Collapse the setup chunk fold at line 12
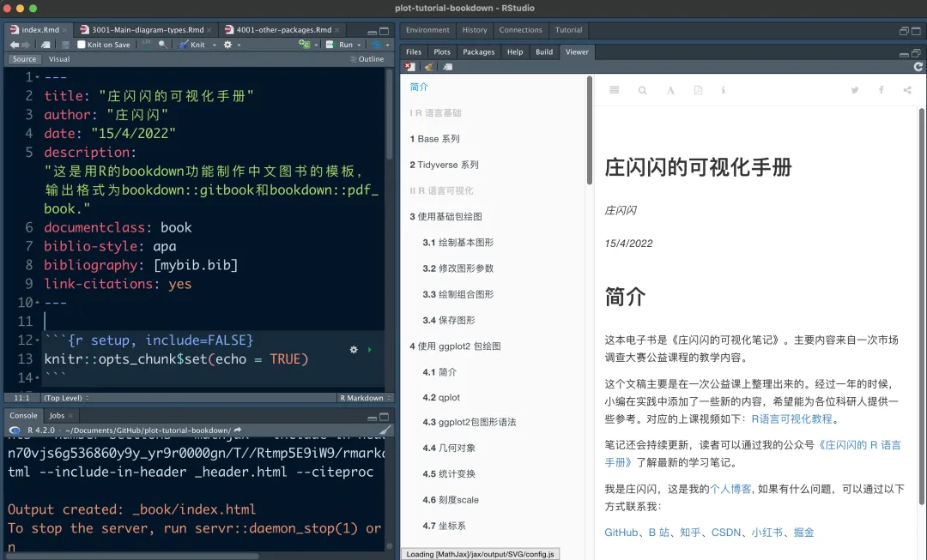Viewport: 927px width, 560px height. click(x=37, y=340)
